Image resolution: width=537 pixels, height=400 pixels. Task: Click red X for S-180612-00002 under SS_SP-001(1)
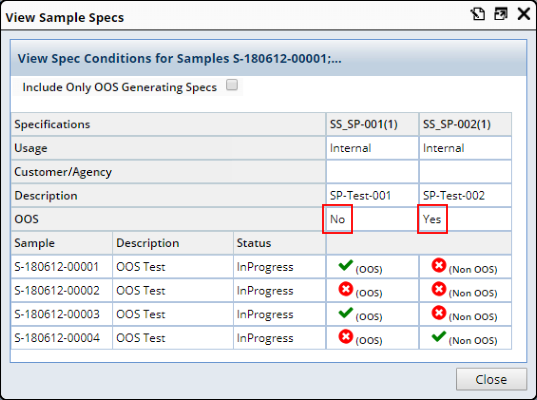coord(346,289)
